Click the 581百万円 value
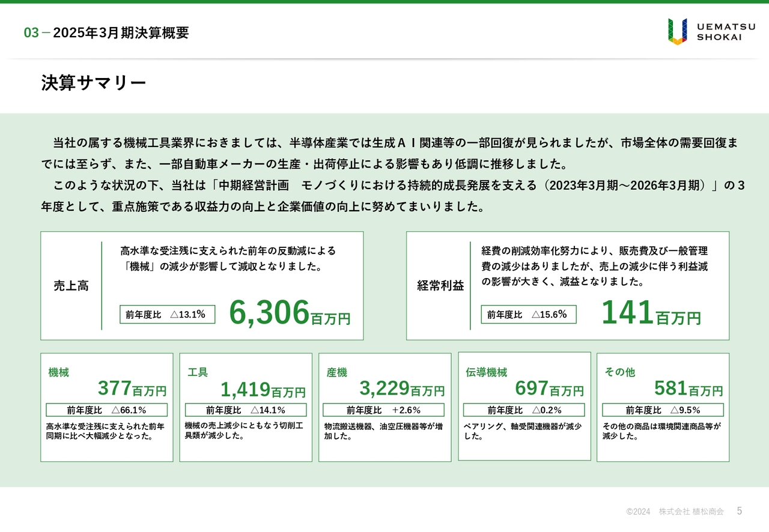This screenshot has height=532, width=769. coord(688,389)
